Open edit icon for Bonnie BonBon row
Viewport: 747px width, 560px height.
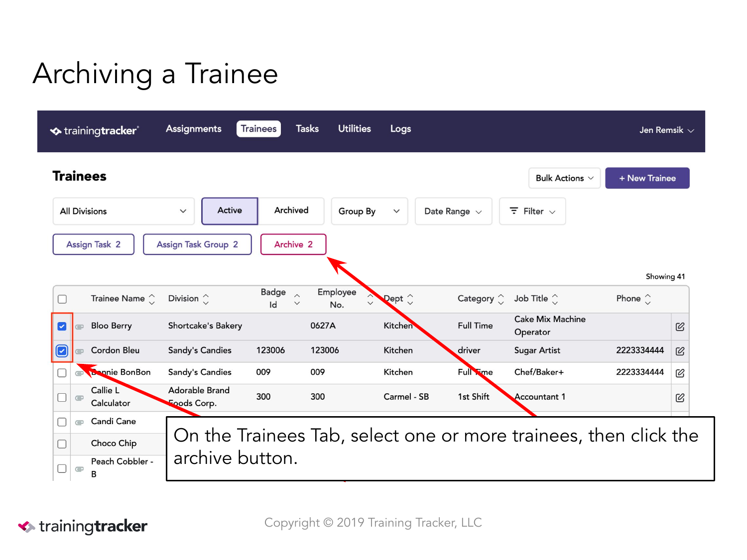pyautogui.click(x=680, y=373)
